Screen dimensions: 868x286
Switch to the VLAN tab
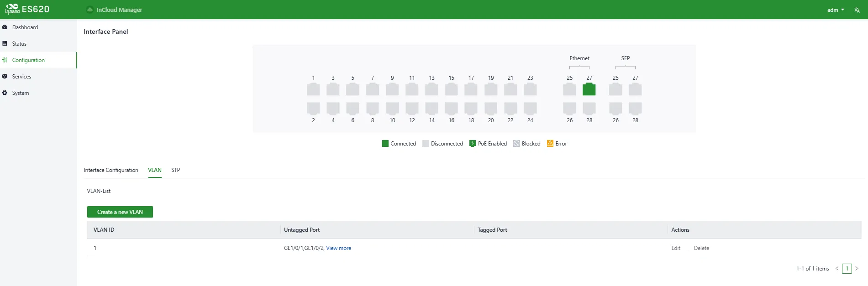(x=155, y=170)
